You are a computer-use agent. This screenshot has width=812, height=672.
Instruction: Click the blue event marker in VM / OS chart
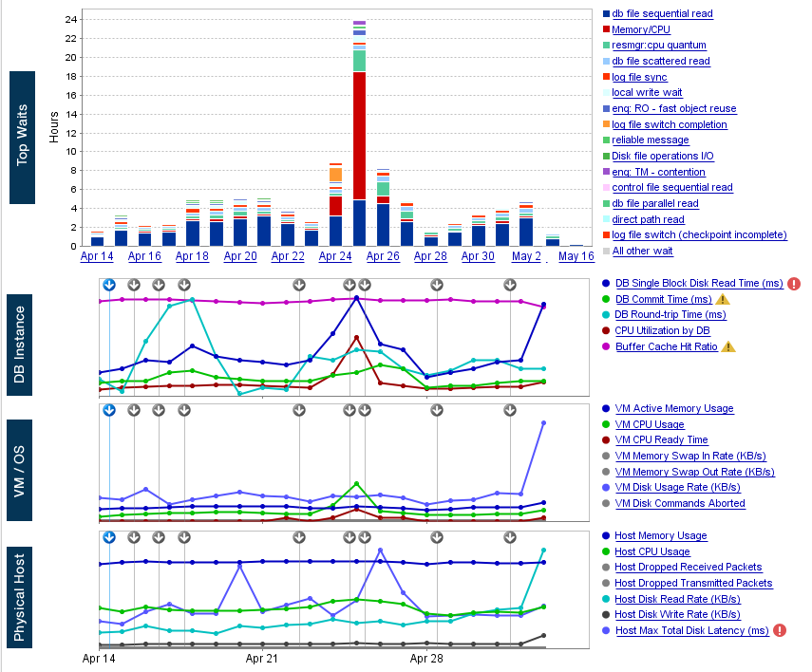[109, 410]
